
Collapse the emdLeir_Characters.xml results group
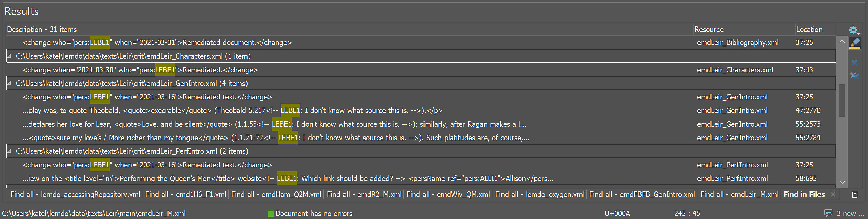coord(9,56)
